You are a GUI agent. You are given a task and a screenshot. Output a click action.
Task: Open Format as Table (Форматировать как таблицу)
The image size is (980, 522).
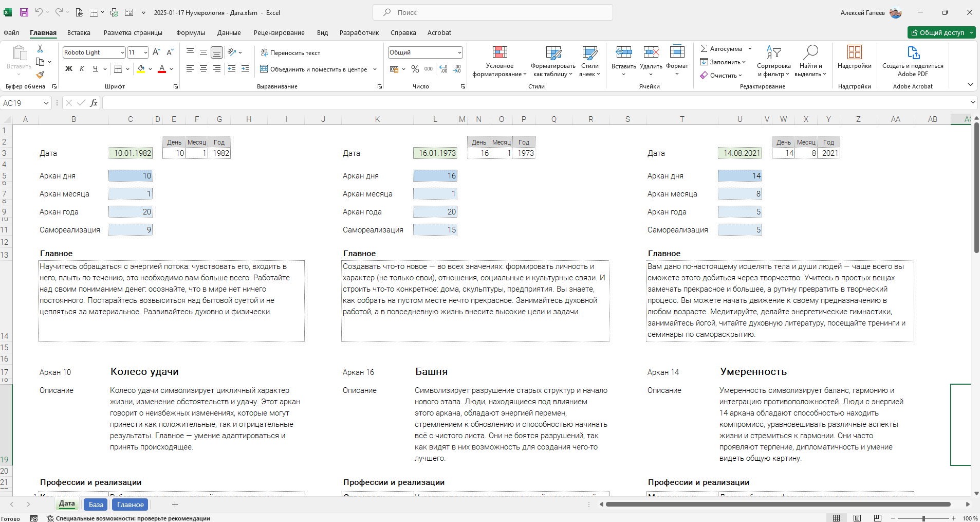[553, 62]
